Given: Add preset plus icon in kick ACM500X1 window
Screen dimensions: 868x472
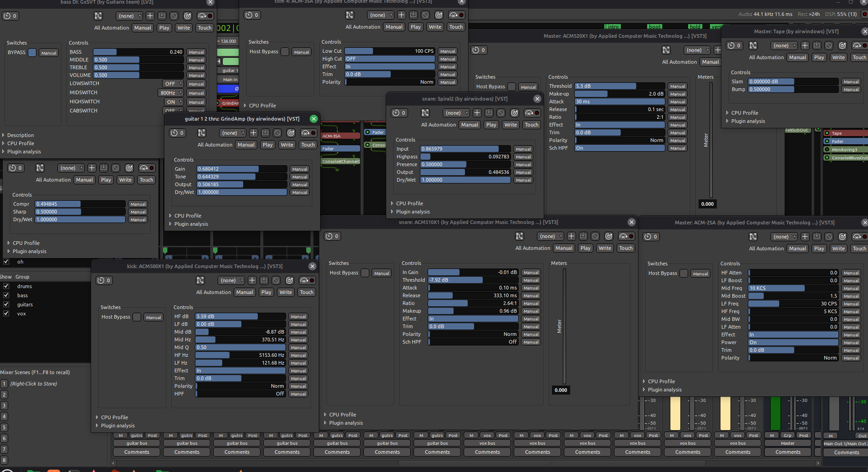Looking at the screenshot, I should tap(252, 280).
